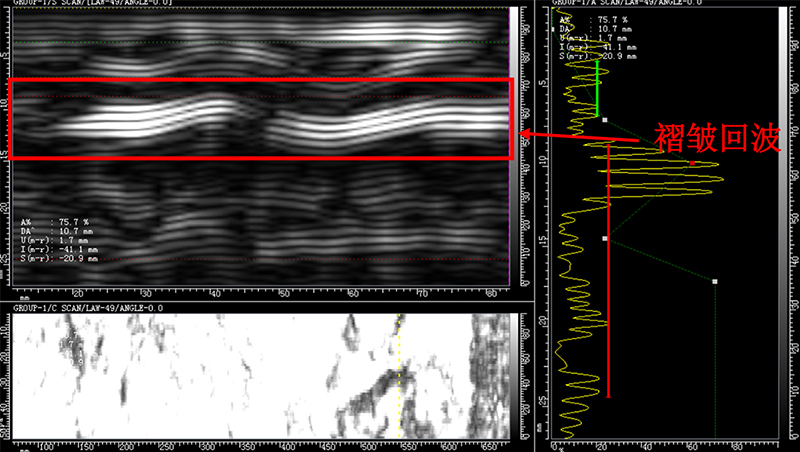
Task: Select the S(m-r) -20.9 mm reading in A-scan
Action: tap(597, 56)
